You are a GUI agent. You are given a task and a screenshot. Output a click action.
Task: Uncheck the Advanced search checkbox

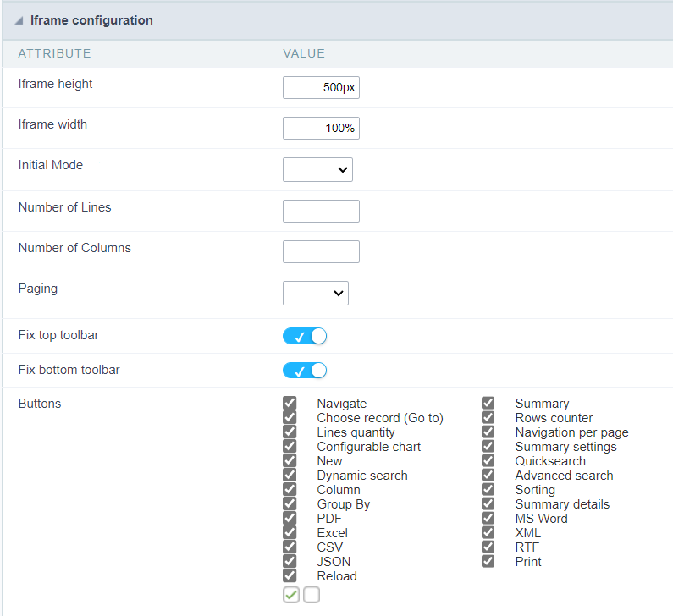coord(488,475)
